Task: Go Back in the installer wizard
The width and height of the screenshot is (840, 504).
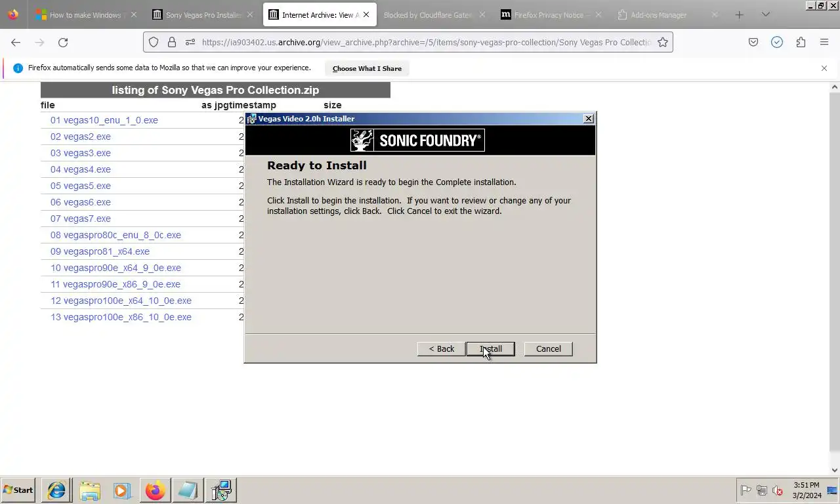Action: click(441, 348)
